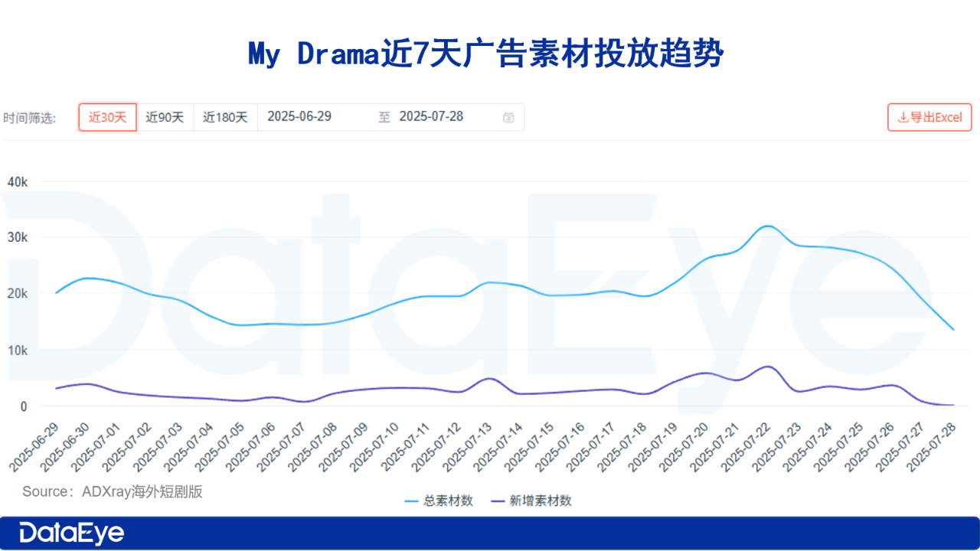Click the DataEye logo in footer
The width and height of the screenshot is (980, 551).
point(71,533)
